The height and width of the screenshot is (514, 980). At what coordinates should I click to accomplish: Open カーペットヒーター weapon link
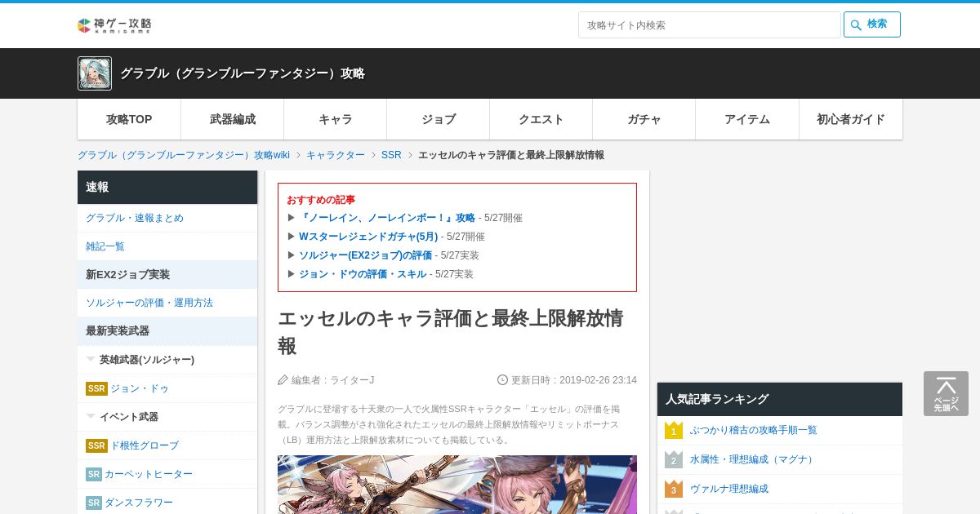pos(149,474)
